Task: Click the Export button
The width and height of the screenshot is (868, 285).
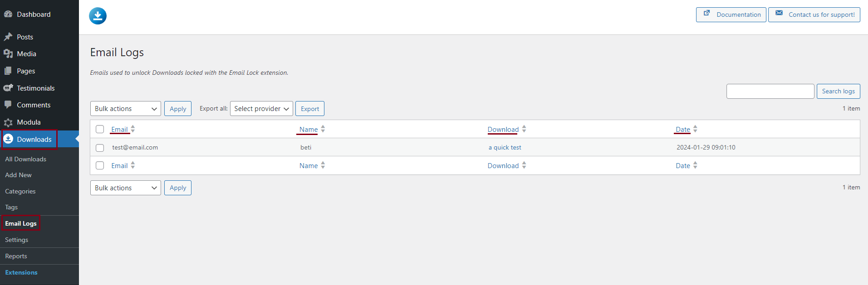Action: [x=310, y=109]
